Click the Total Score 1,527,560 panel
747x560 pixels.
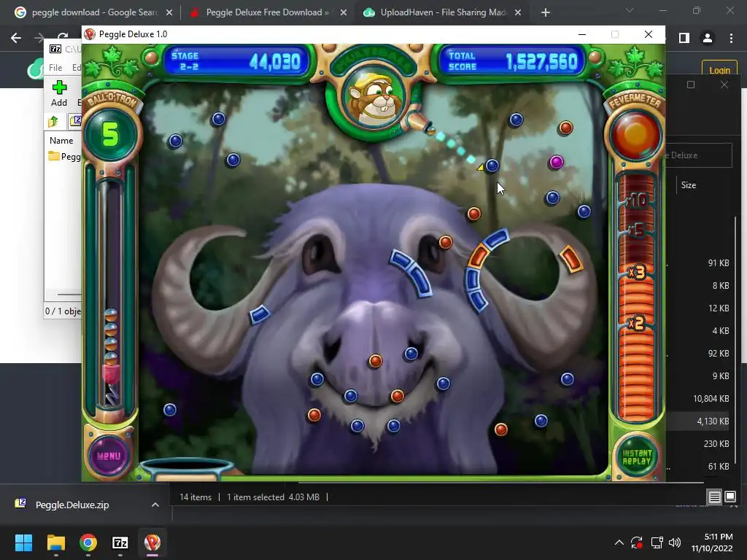tap(513, 61)
